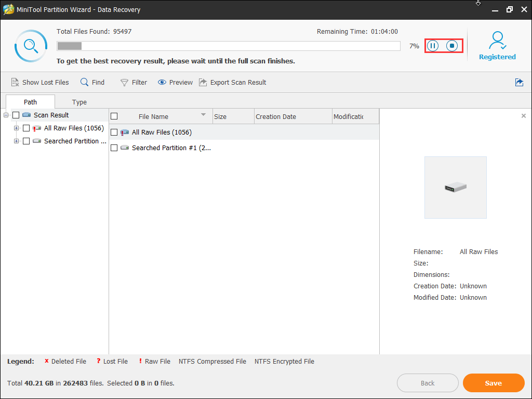Select the Path tab
532x399 pixels.
click(x=31, y=102)
